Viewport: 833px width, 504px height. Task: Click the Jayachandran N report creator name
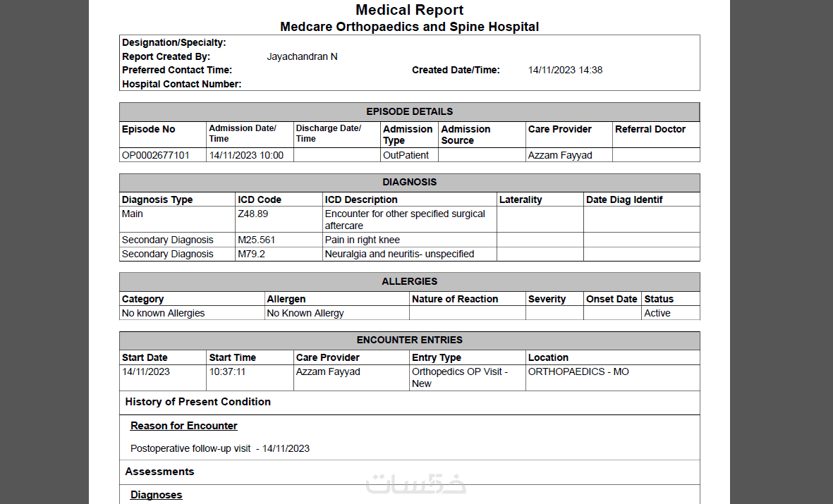pyautogui.click(x=302, y=56)
